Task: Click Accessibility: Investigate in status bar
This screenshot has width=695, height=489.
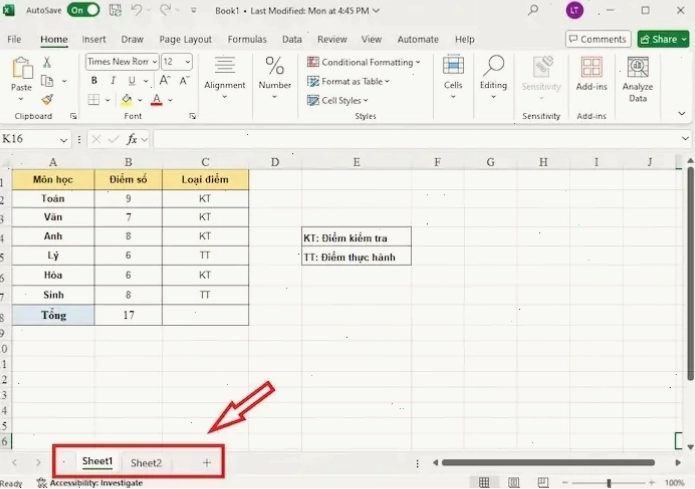Action: click(90, 483)
